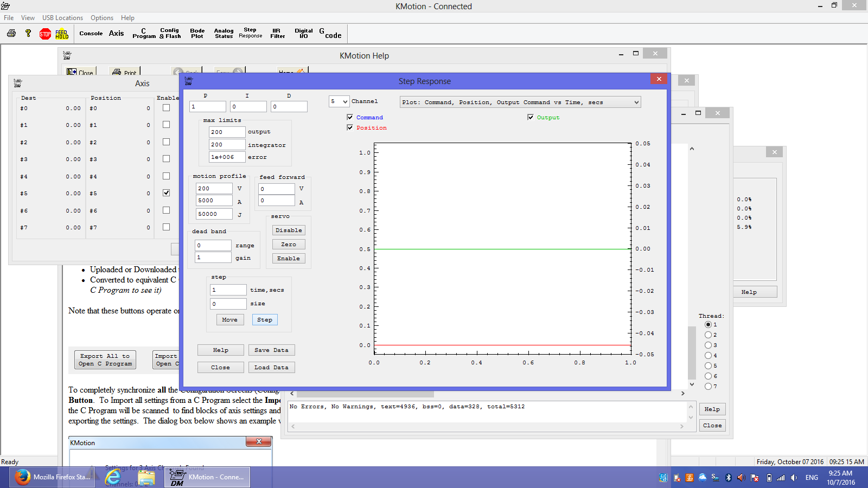
Task: Click the step time input field
Action: point(228,290)
